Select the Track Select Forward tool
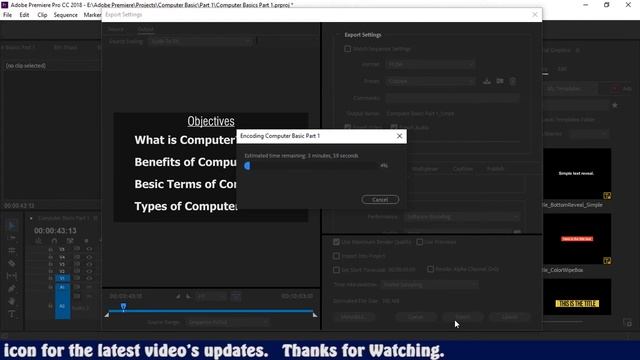 click(x=12, y=238)
